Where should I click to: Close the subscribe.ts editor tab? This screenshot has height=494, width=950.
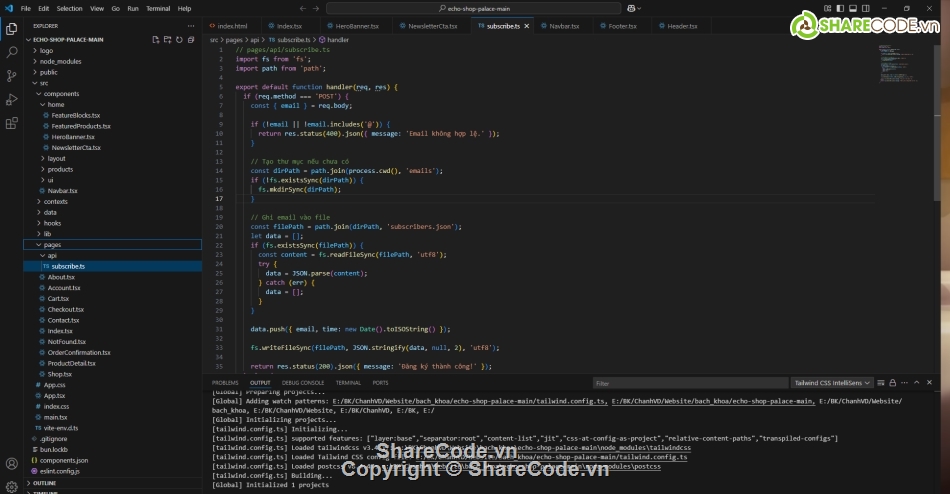click(x=526, y=26)
